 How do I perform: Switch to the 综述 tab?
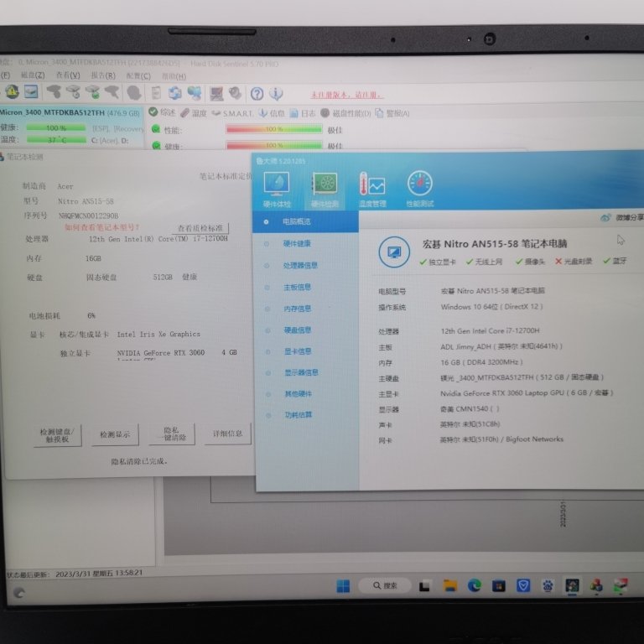point(162,112)
